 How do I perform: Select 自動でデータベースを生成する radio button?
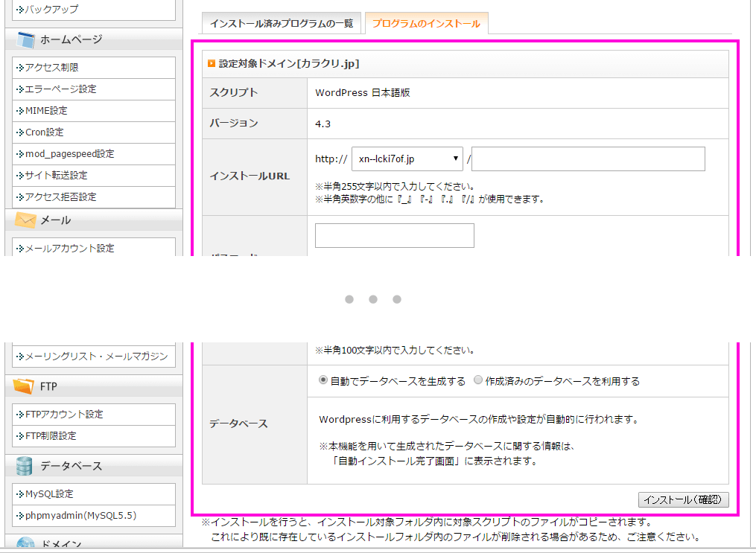323,380
